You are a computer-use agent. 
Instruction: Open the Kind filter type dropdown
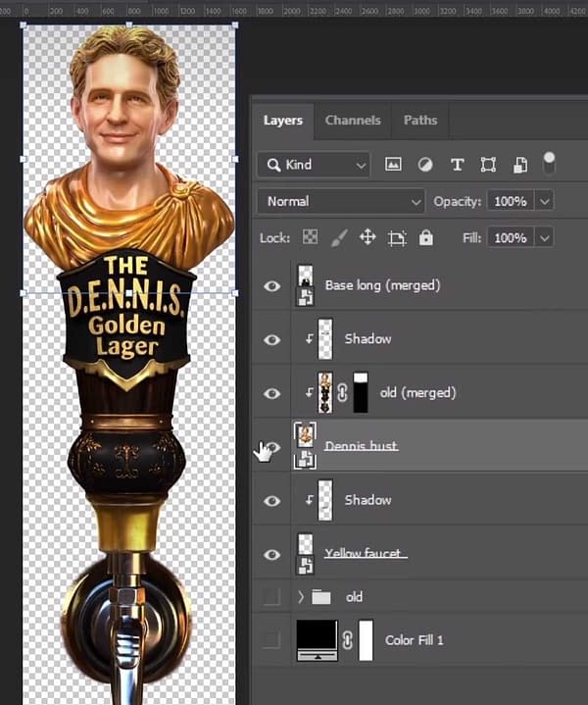pos(314,165)
